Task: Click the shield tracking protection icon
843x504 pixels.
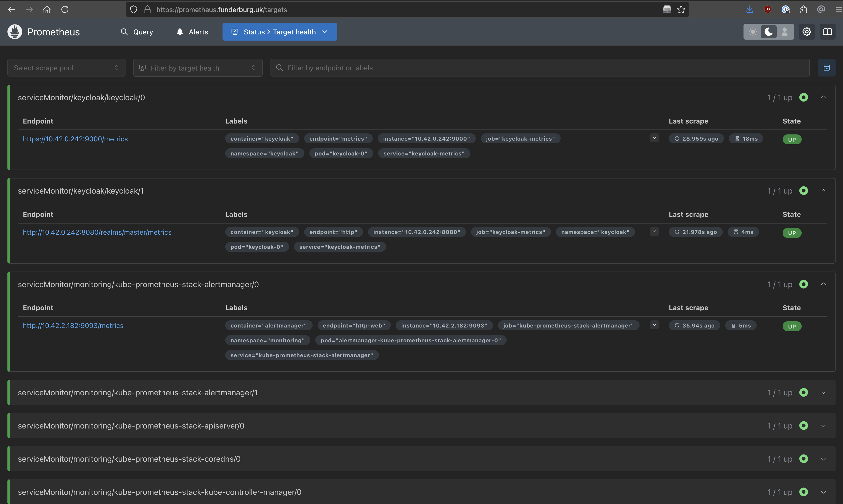Action: pos(134,9)
